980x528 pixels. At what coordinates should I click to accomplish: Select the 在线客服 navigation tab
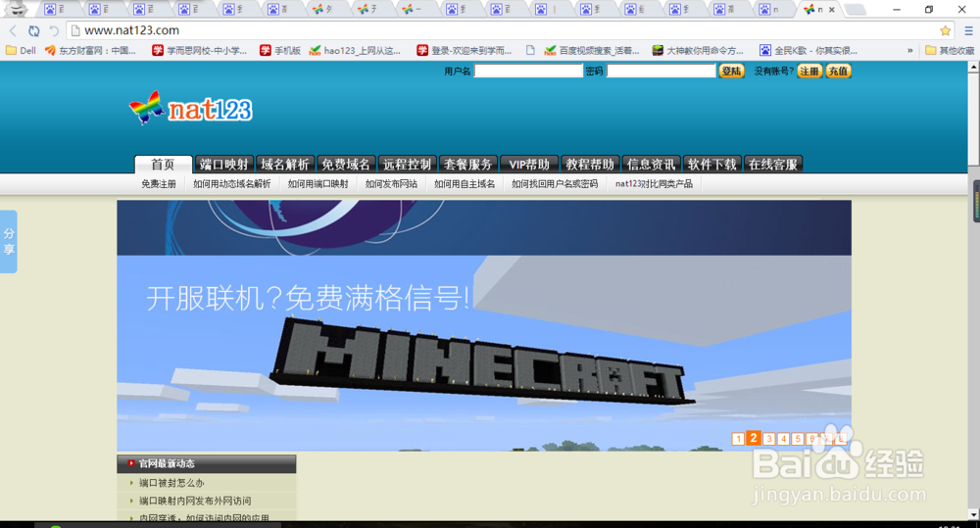pos(773,165)
